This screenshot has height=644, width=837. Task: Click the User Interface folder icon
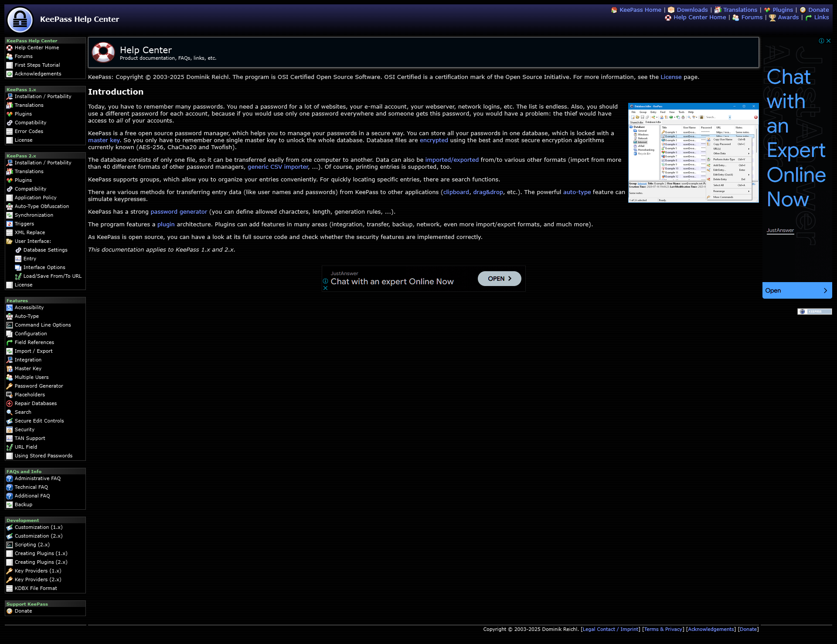point(9,242)
